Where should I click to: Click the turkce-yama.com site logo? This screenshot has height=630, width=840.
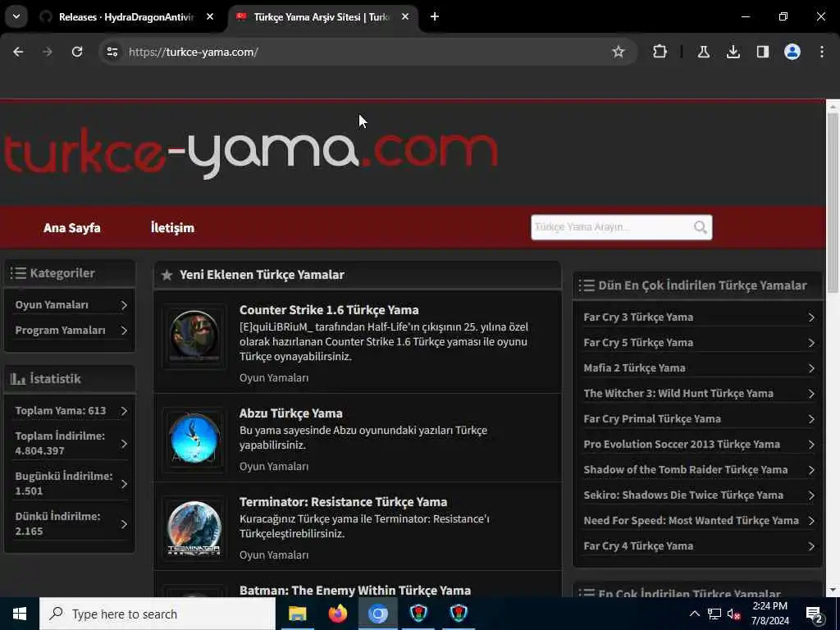click(251, 153)
